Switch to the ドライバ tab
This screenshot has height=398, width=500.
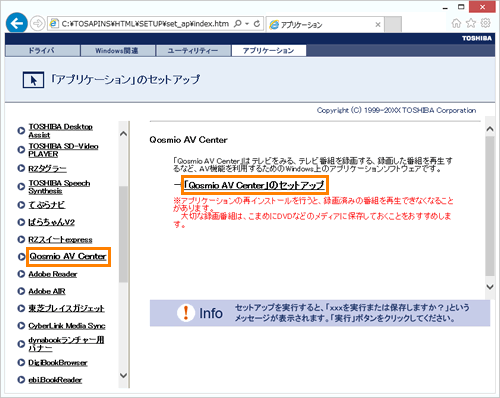tap(42, 51)
